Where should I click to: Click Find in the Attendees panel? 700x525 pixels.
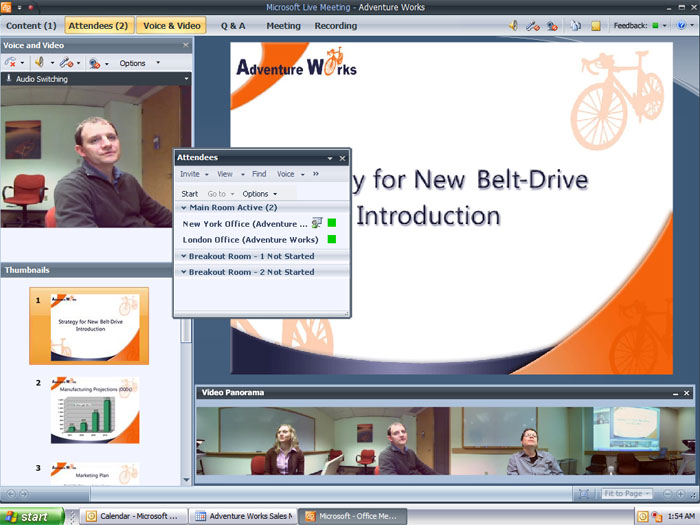259,174
